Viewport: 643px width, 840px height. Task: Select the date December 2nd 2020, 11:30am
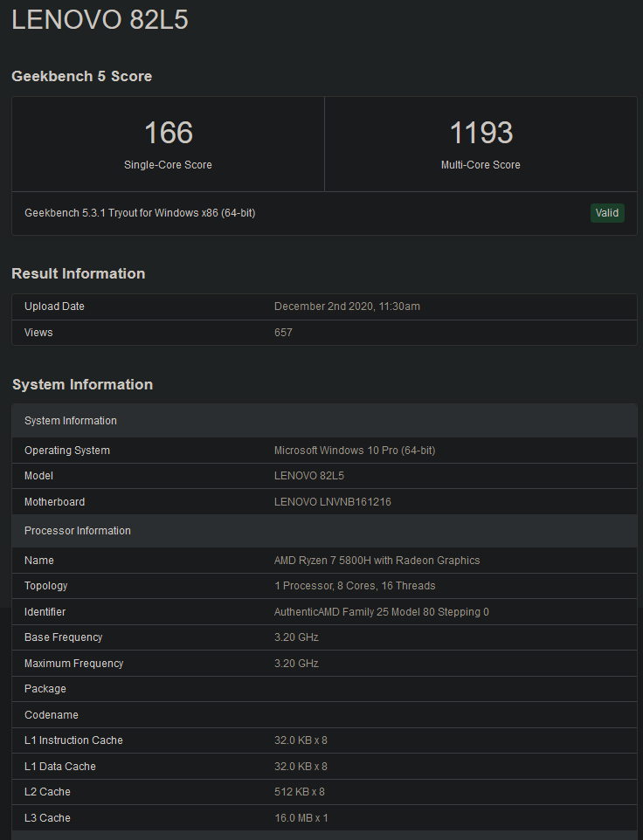[x=347, y=306]
